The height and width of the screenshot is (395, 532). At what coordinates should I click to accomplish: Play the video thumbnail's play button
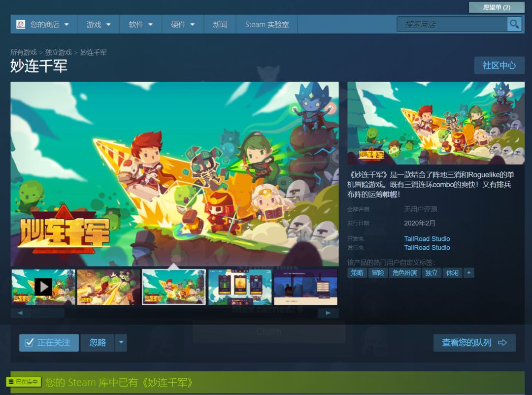(x=43, y=287)
